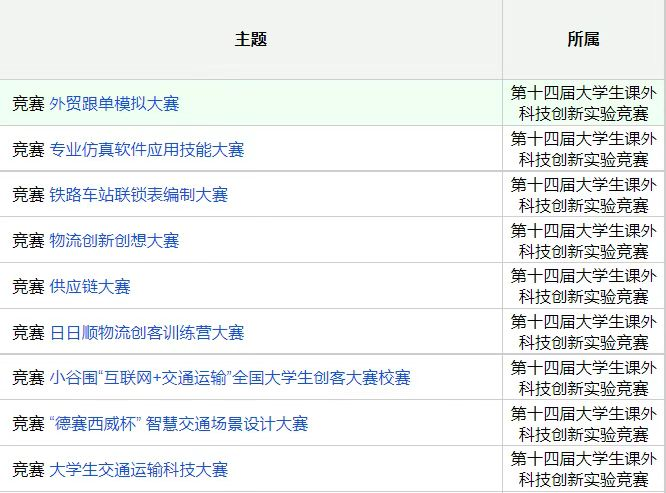Image resolution: width=666 pixels, height=493 pixels.
Task: Open the 专业仿真软件应用技能大赛 thread
Action: point(146,150)
